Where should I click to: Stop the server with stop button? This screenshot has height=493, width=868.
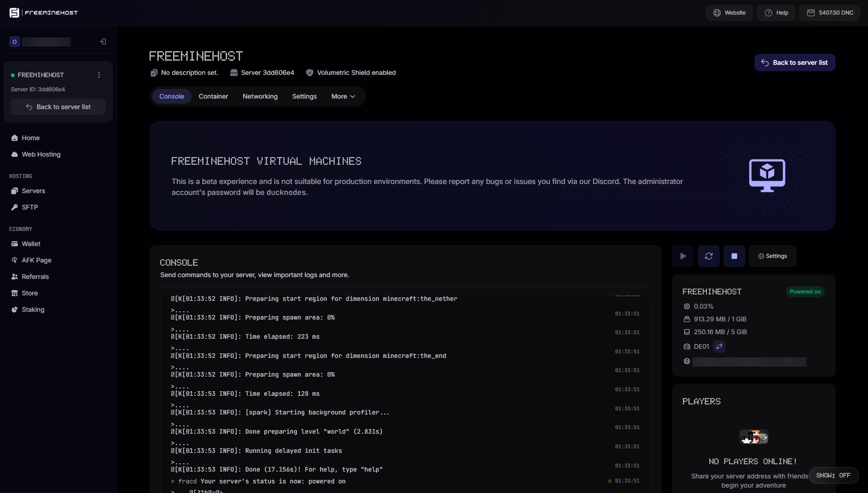pos(734,256)
